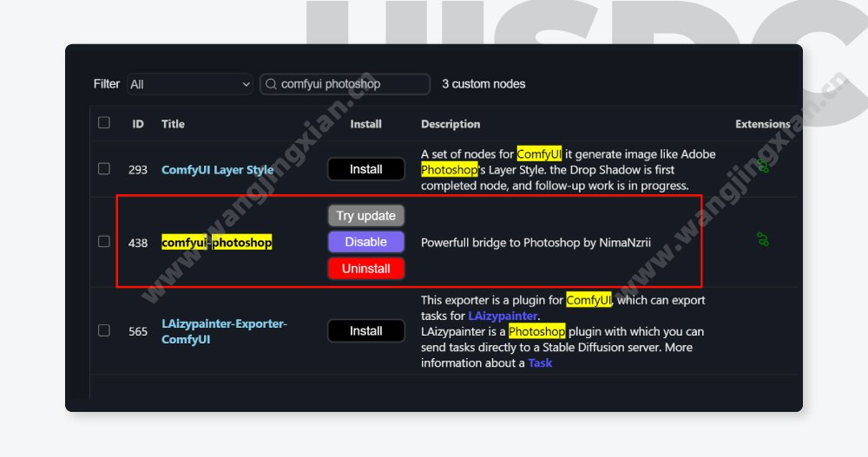Check the box for ID 565 row
868x457 pixels.
point(103,330)
